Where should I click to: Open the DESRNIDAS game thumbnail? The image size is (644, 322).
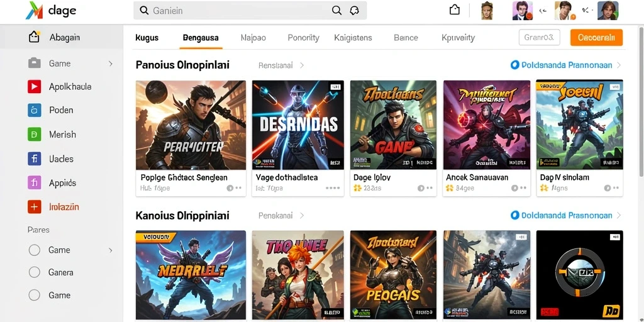(297, 125)
